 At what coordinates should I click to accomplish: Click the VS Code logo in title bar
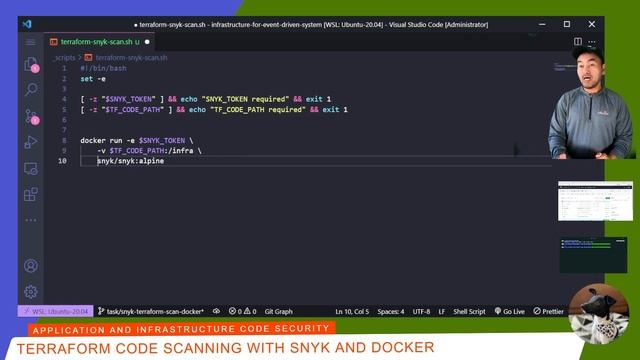click(27, 24)
